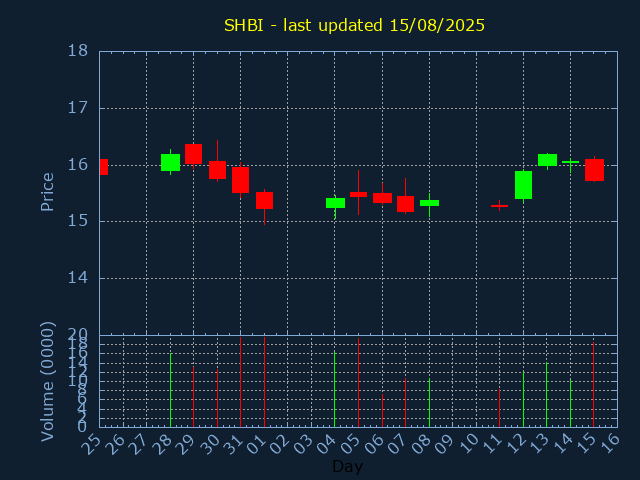This screenshot has width=640, height=480.
Task: Click price axis value 16
Action: click(77, 165)
